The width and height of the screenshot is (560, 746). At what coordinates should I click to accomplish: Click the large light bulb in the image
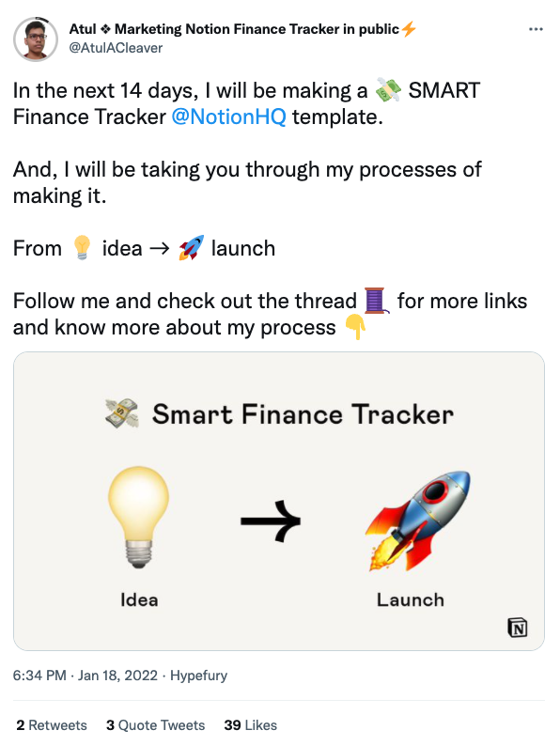click(x=138, y=517)
